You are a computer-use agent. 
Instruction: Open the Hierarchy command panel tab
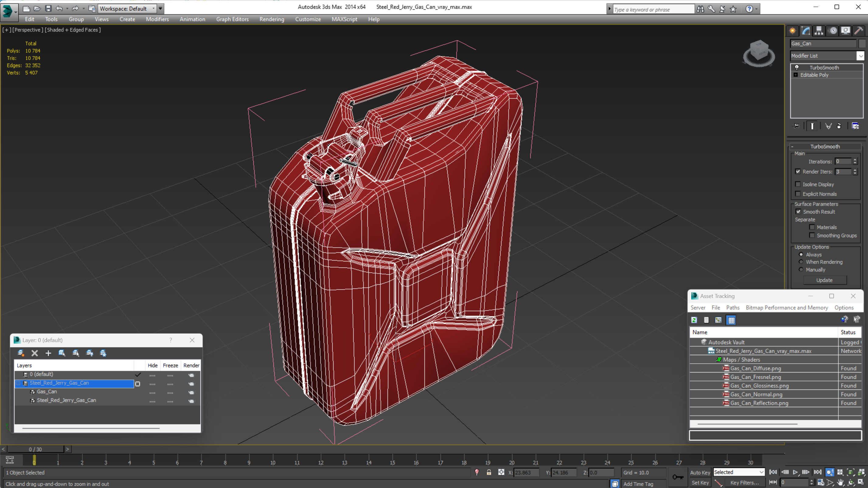click(819, 31)
